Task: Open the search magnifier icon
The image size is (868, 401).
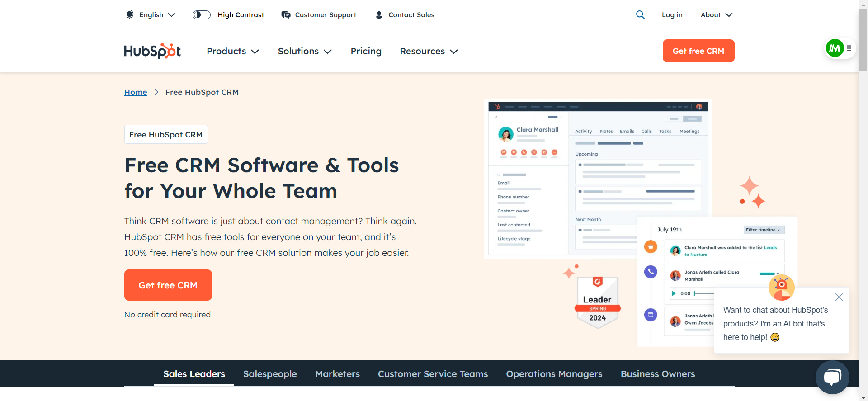Action: tap(640, 15)
